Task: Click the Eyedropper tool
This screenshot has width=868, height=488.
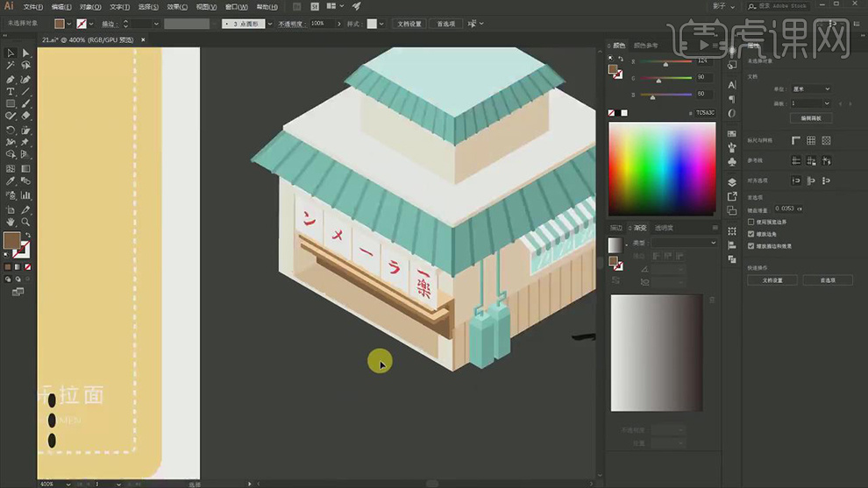Action: click(11, 181)
